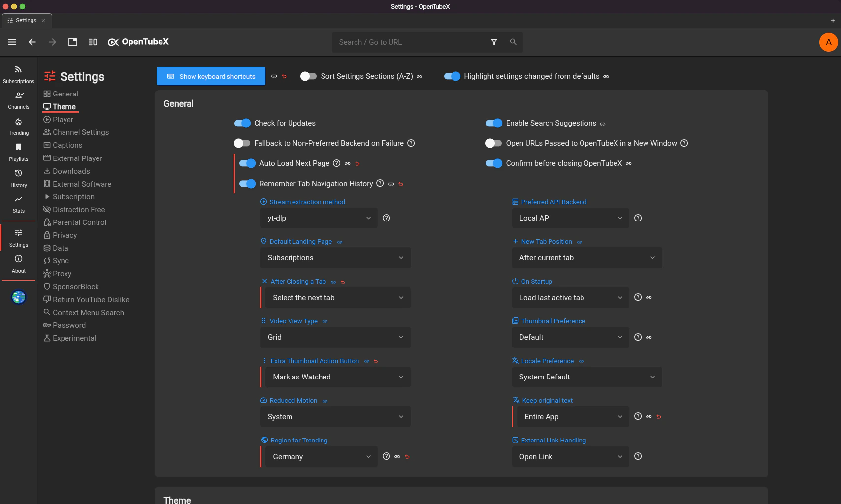
Task: Open Locale Preference System Default dropdown
Action: tap(587, 377)
